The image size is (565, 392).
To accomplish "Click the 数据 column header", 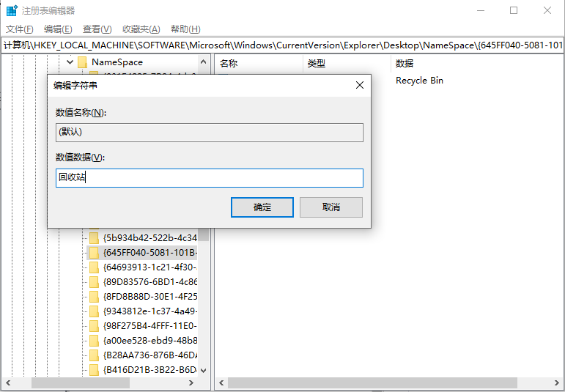I will (x=405, y=64).
